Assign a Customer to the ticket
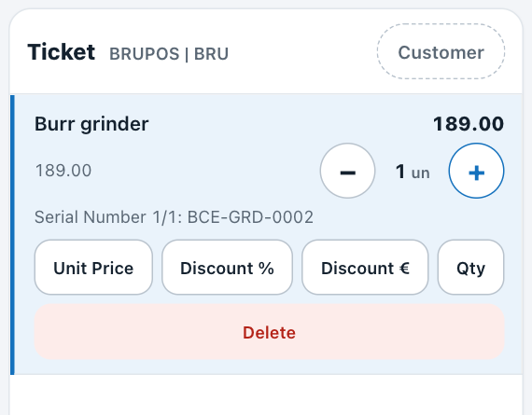This screenshot has width=532, height=415. tap(441, 51)
